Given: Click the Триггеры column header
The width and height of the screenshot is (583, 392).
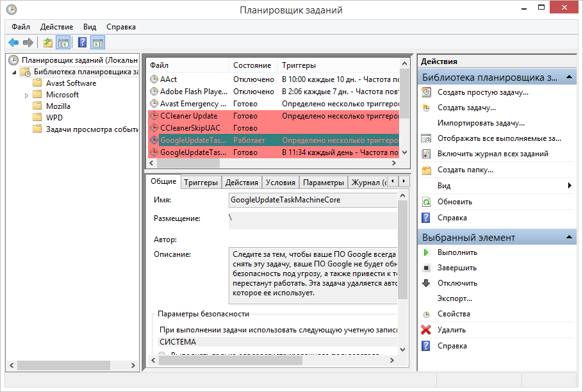Looking at the screenshot, I should pos(338,65).
